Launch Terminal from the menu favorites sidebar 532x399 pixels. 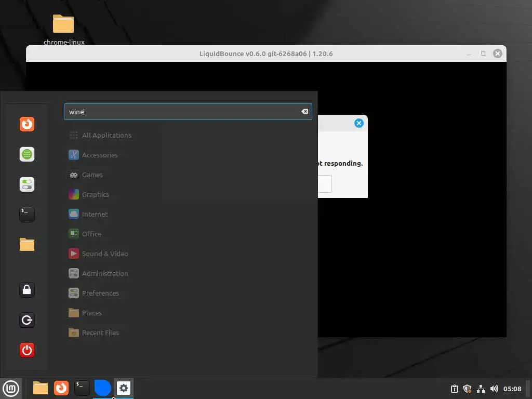click(x=27, y=215)
